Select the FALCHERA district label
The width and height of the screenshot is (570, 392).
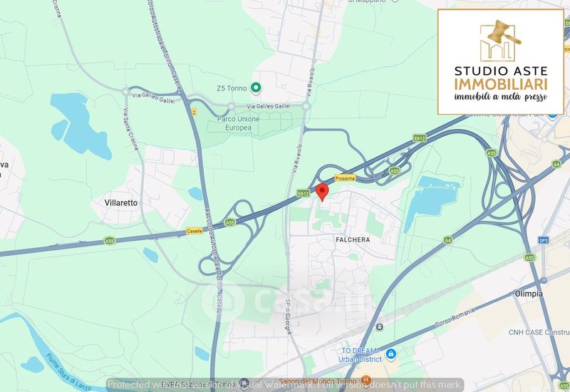pos(353,239)
